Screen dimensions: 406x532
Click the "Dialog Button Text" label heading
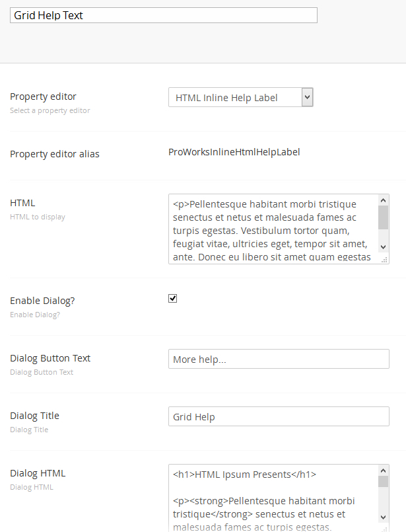coord(50,358)
